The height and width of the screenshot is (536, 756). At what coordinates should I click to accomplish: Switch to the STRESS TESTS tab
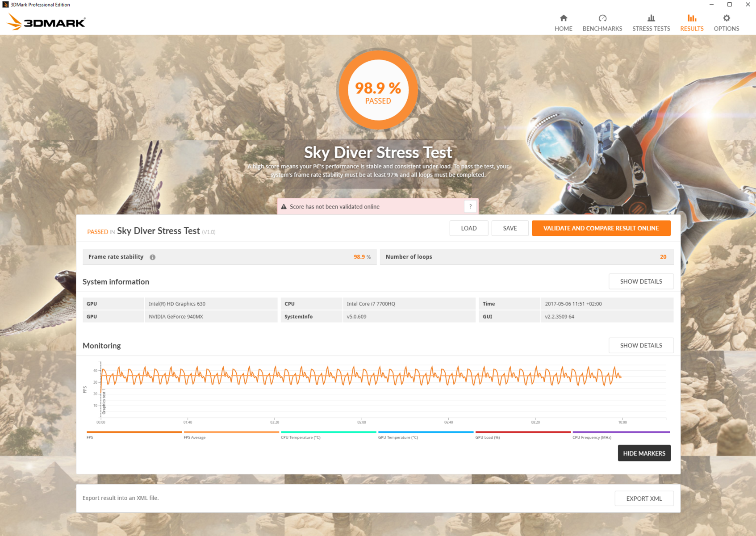click(651, 23)
